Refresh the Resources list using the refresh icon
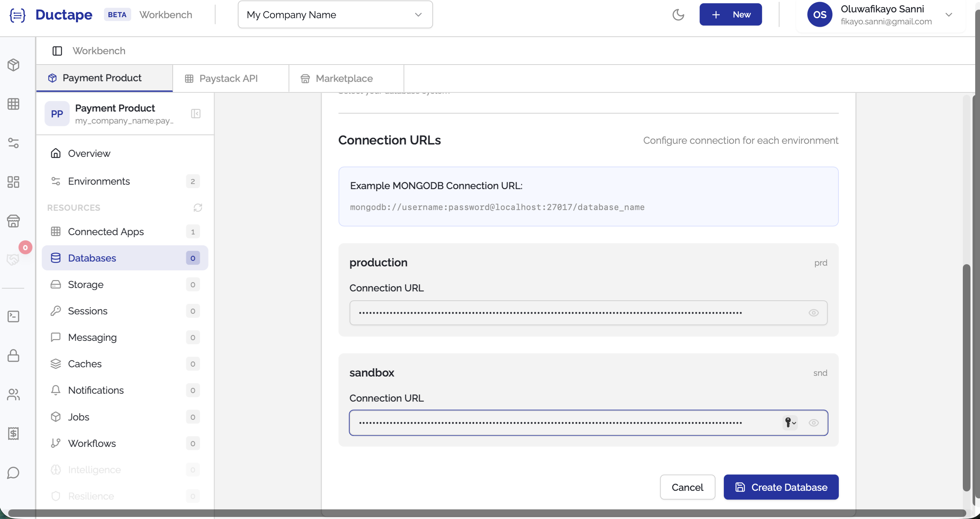Screen dimensions: 980x519 click(x=197, y=208)
